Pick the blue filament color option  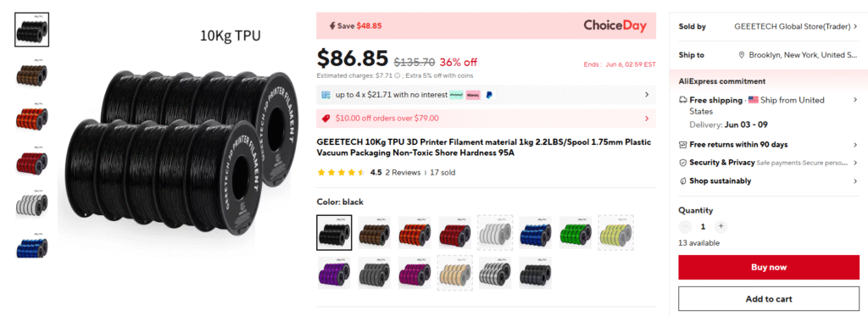coord(536,232)
